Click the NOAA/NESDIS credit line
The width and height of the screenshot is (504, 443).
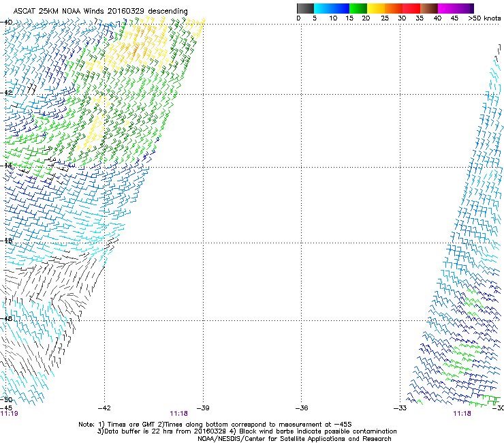coord(294,439)
